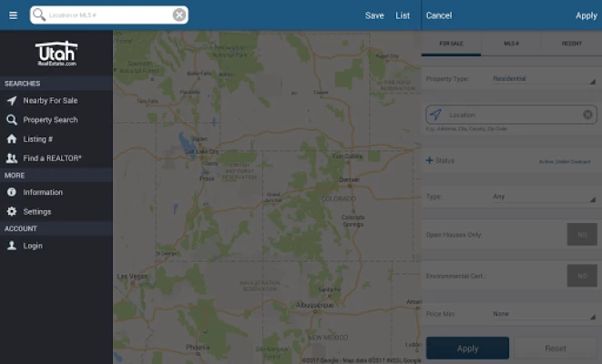Open Information from the sidebar
The height and width of the screenshot is (364, 602).
click(x=42, y=192)
